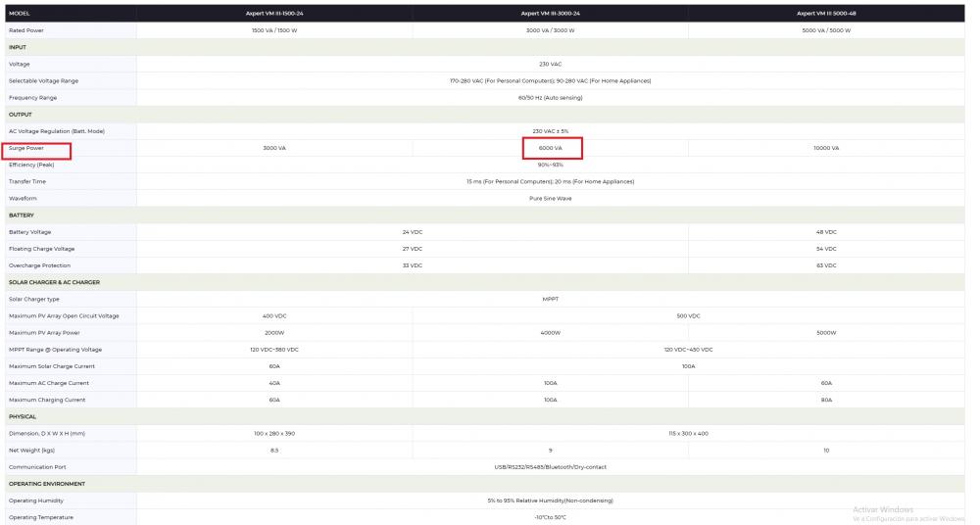Click the '100 x 280 x 390' dimension cell
This screenshot has height=525, width=980.
[274, 433]
